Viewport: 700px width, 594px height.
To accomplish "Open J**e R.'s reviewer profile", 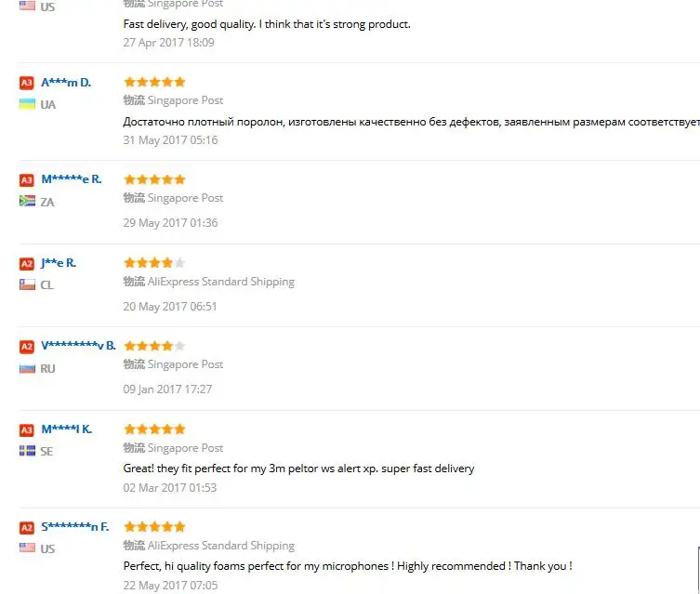I will 59,263.
